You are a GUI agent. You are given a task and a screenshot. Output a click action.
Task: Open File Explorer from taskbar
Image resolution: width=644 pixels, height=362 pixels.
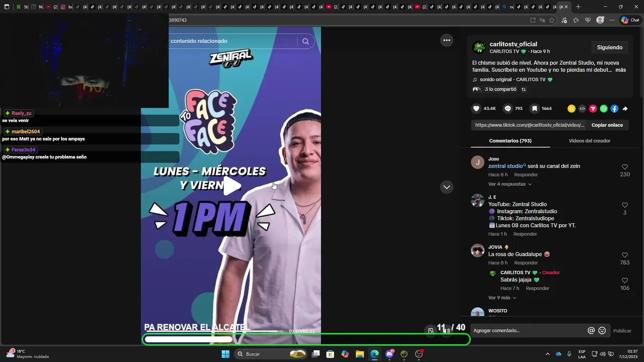[x=360, y=354]
